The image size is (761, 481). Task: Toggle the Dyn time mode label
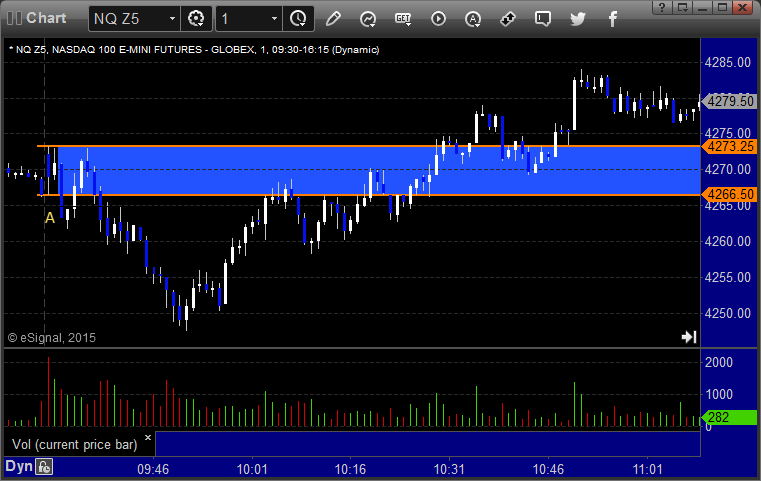pos(19,466)
